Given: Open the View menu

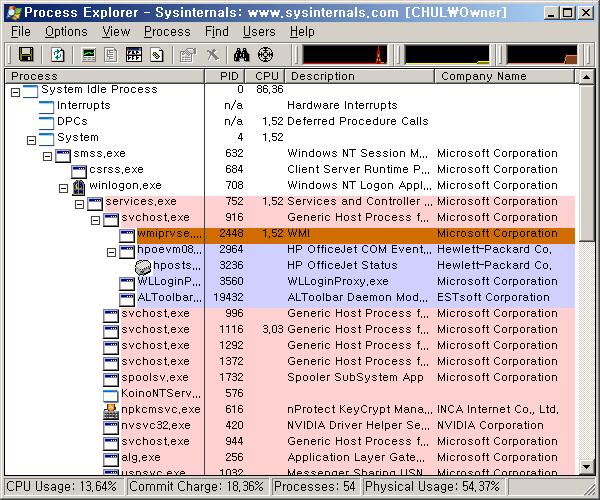Looking at the screenshot, I should (116, 32).
